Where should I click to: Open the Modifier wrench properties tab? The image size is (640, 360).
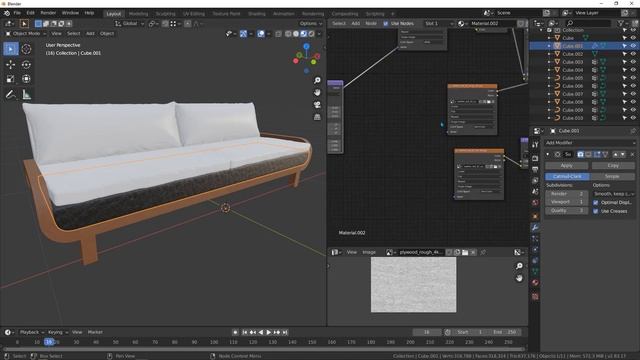(535, 227)
